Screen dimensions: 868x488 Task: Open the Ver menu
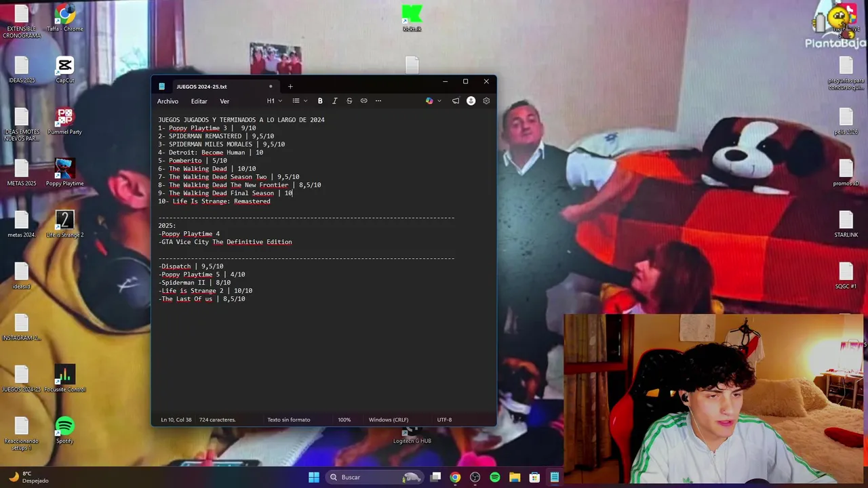click(x=224, y=101)
